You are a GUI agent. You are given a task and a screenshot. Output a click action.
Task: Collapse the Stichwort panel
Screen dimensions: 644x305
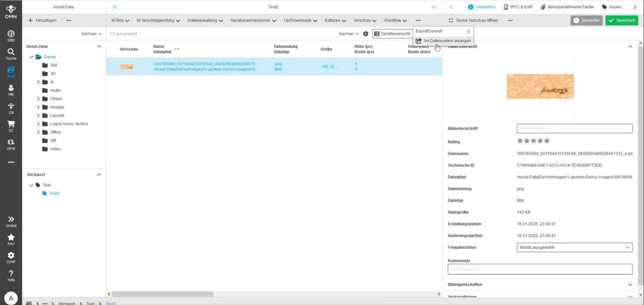pos(99,175)
